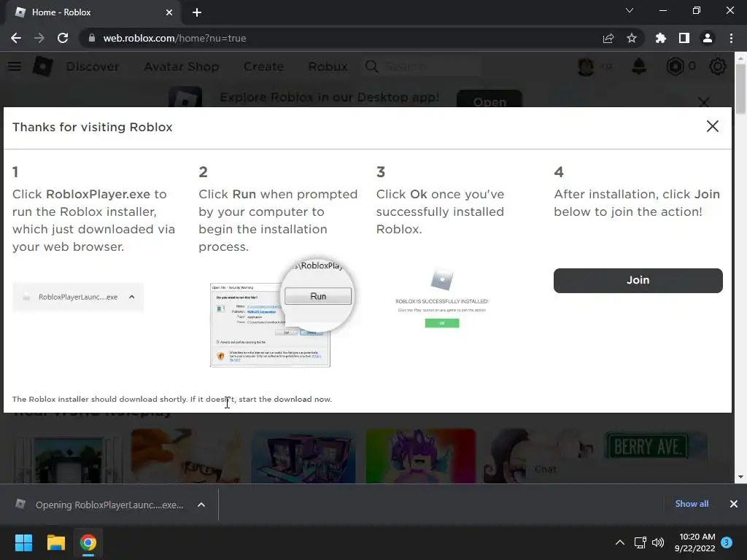Open Roblox settings gear
This screenshot has height=560, width=747.
click(x=718, y=66)
